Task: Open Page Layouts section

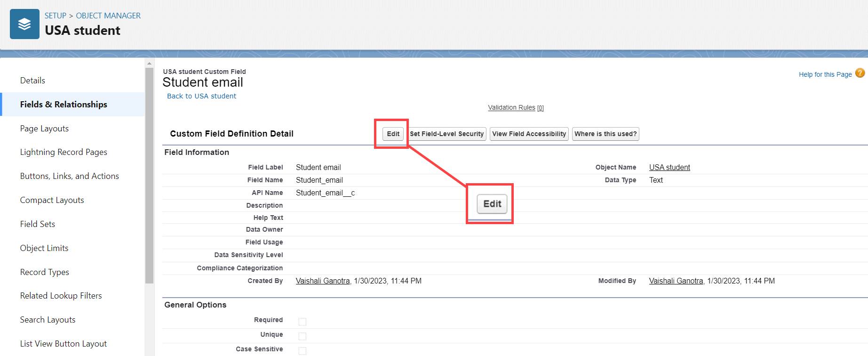Action: click(44, 129)
